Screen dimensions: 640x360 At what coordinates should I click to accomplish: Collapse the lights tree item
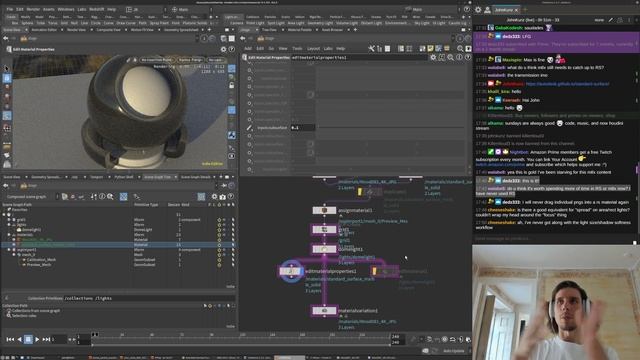pyautogui.click(x=9, y=224)
